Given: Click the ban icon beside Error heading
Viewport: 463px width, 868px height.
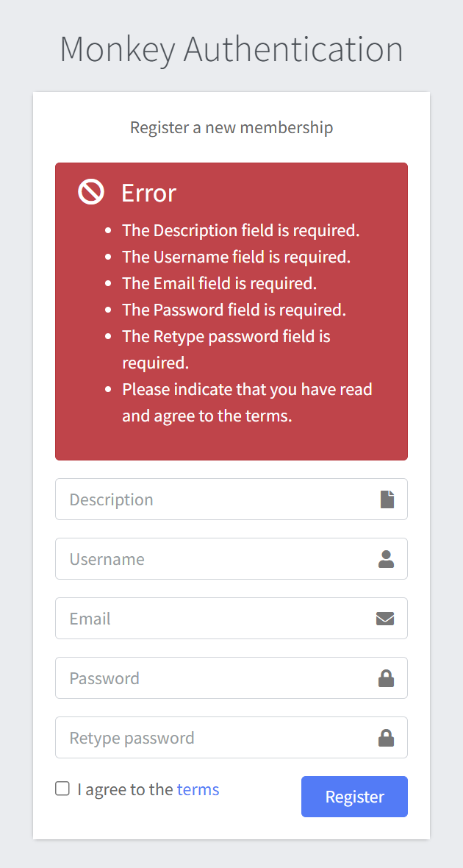Looking at the screenshot, I should [91, 192].
